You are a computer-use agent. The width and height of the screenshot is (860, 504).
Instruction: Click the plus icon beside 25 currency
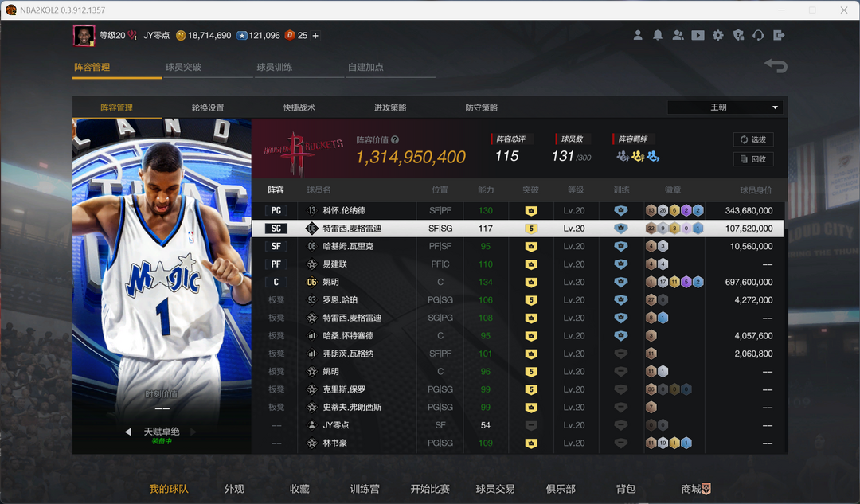pos(315,36)
